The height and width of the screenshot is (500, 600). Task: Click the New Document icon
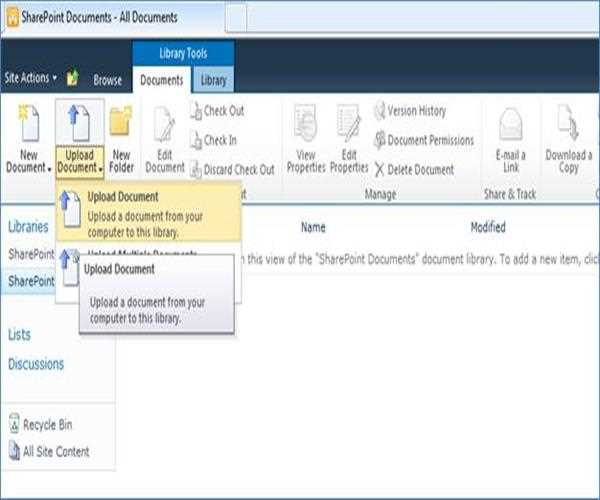28,124
